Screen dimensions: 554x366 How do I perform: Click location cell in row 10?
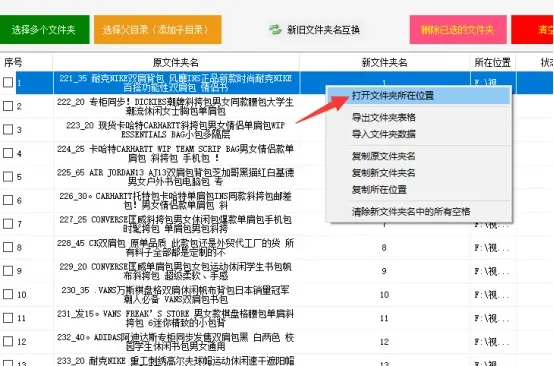[493, 295]
